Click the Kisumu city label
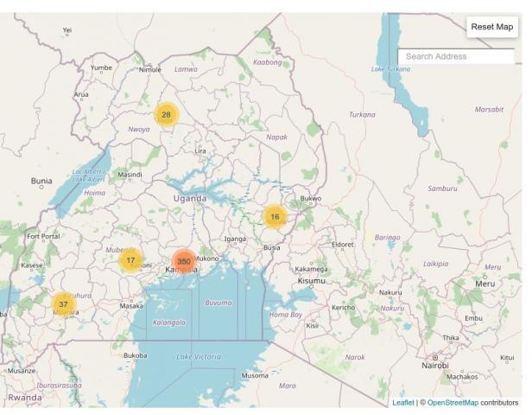 [312, 281]
